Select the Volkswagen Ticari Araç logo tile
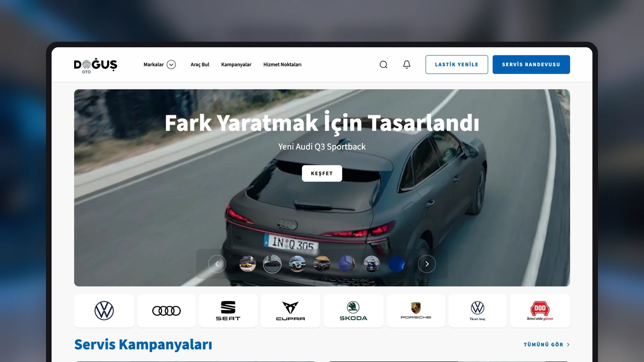The image size is (644, 362). click(x=477, y=311)
